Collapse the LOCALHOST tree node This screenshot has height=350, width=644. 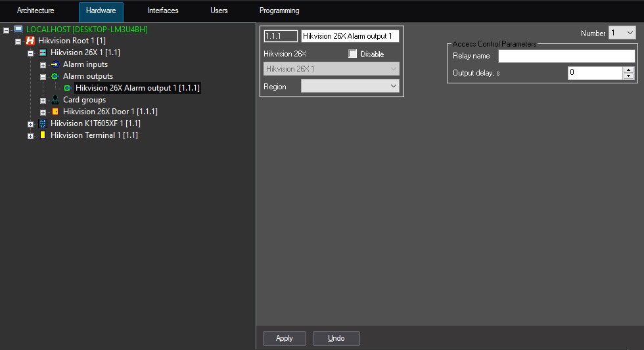tap(6, 30)
